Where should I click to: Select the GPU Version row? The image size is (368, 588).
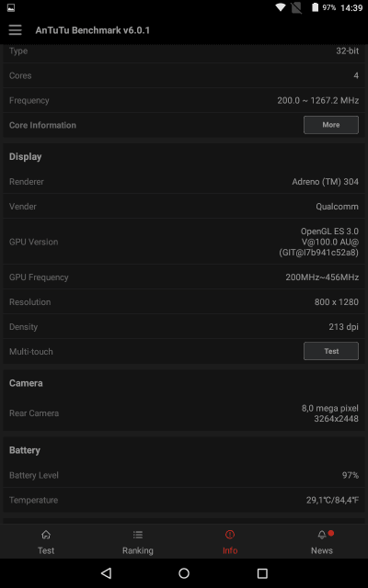pos(184,242)
